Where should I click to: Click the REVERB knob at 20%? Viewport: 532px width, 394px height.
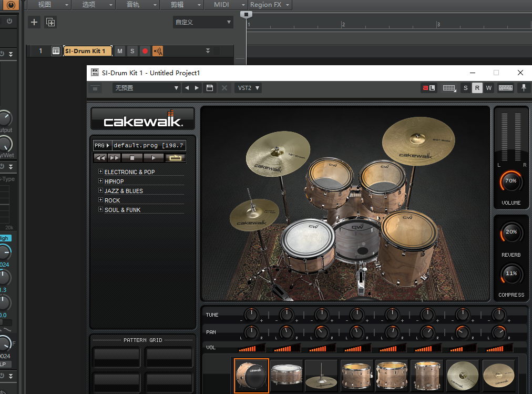click(511, 233)
